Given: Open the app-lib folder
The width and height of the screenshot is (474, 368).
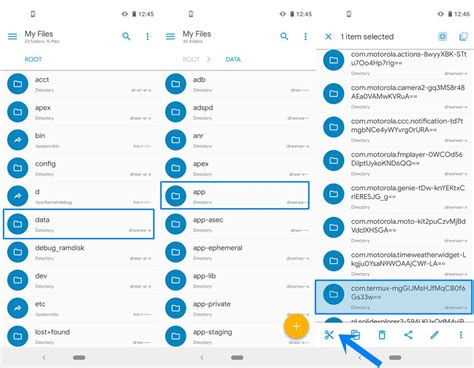Looking at the screenshot, I should pos(237,280).
